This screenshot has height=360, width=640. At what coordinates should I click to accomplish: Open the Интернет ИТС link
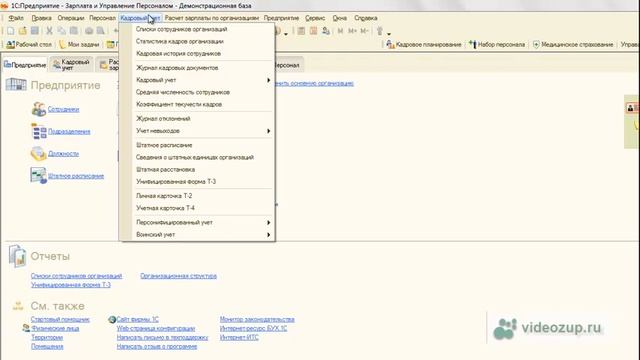point(239,338)
